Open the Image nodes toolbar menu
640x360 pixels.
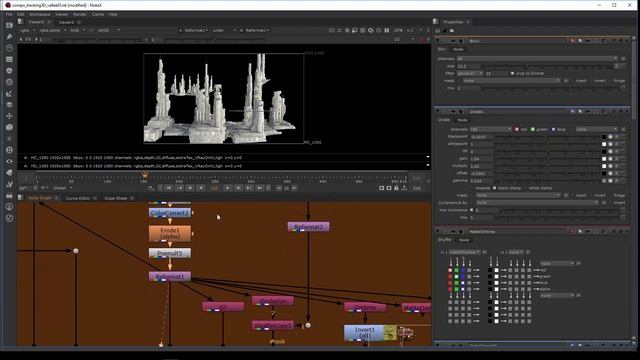(x=9, y=25)
